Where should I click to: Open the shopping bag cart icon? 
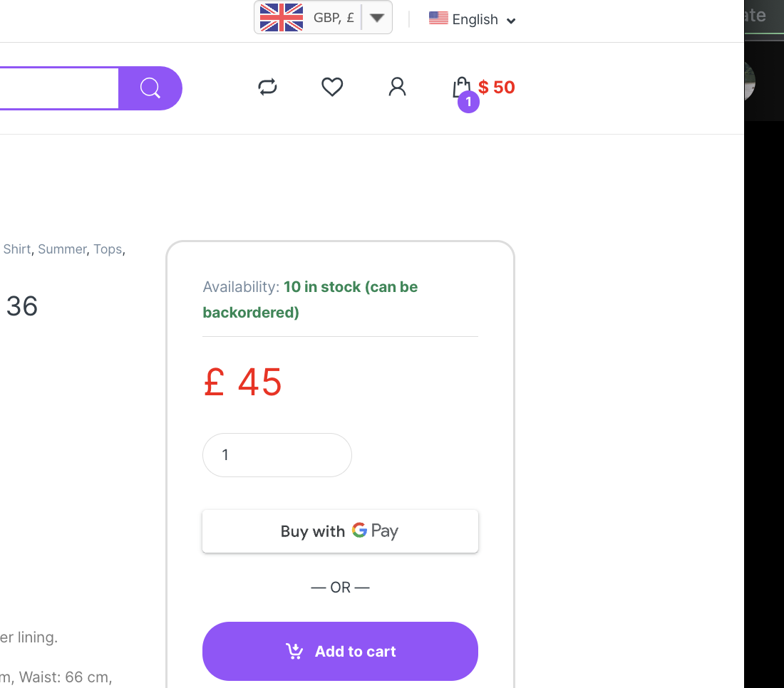pos(461,87)
